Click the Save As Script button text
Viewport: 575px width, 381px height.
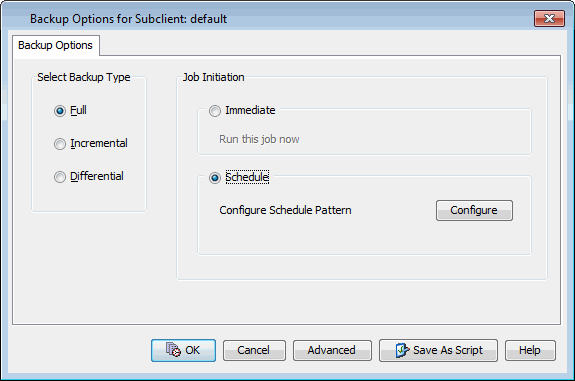[x=448, y=350]
